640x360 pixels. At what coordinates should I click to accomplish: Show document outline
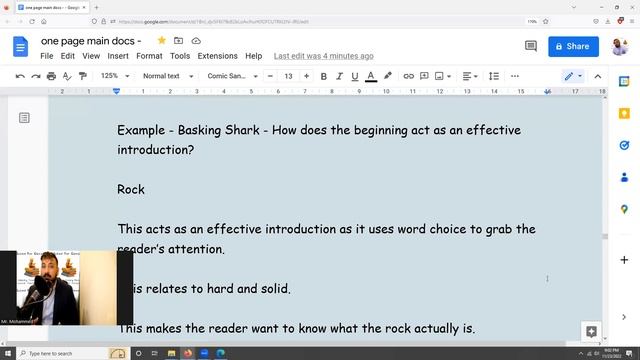click(24, 118)
